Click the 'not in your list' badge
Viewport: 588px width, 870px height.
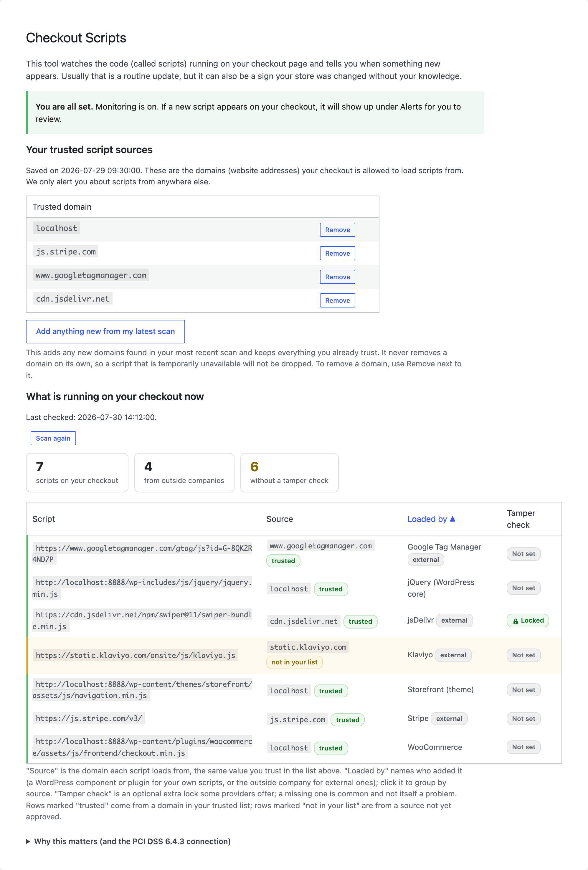(x=294, y=662)
